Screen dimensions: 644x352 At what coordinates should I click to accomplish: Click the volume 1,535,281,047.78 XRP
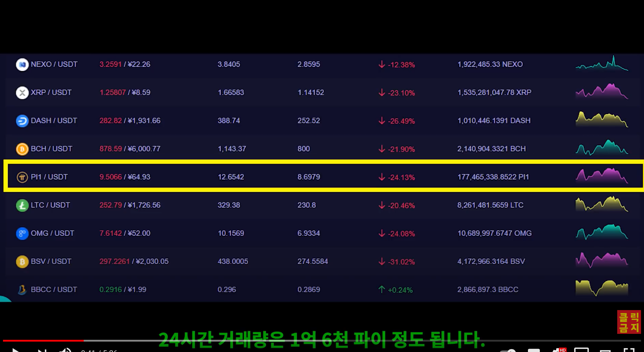click(x=494, y=92)
